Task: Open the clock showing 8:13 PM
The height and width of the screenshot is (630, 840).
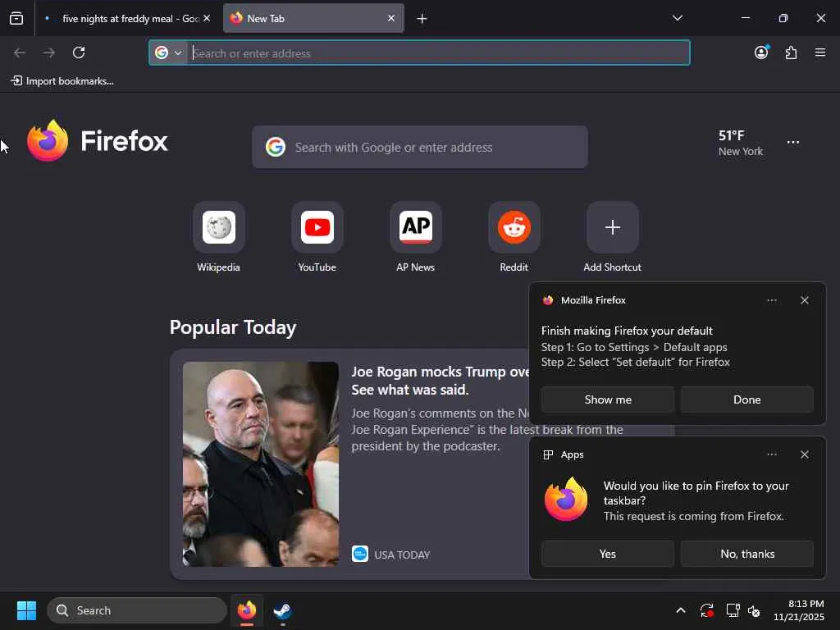Action: click(x=799, y=610)
